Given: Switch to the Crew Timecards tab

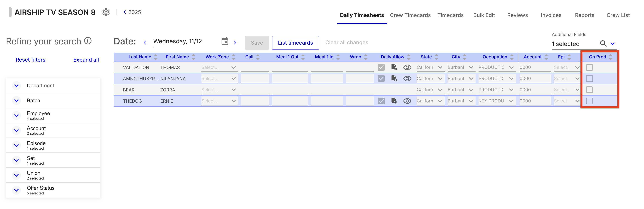Looking at the screenshot, I should click(x=410, y=15).
